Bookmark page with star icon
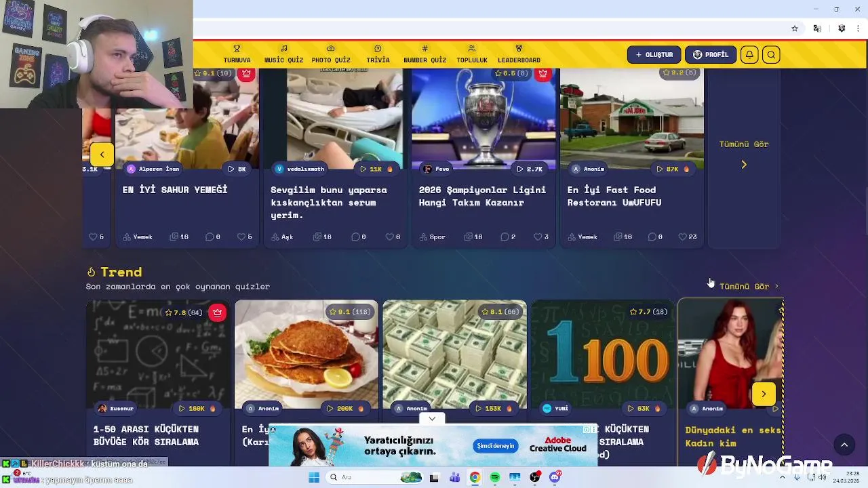 pos(795,28)
